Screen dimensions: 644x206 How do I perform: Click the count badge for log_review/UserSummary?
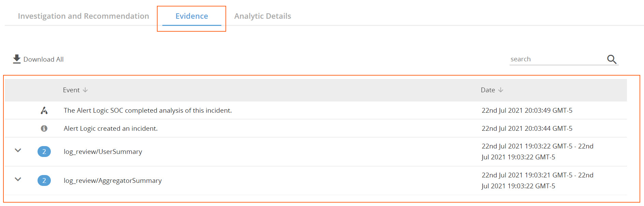point(44,152)
